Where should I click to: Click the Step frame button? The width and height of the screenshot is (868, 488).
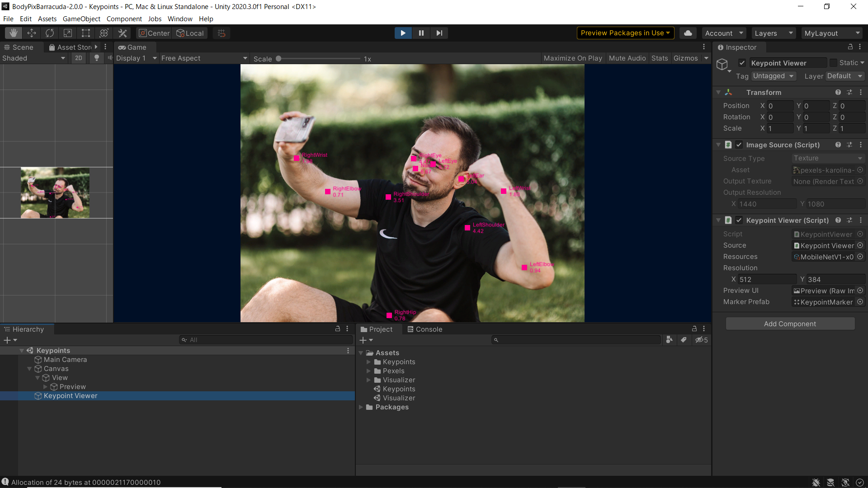(x=439, y=33)
